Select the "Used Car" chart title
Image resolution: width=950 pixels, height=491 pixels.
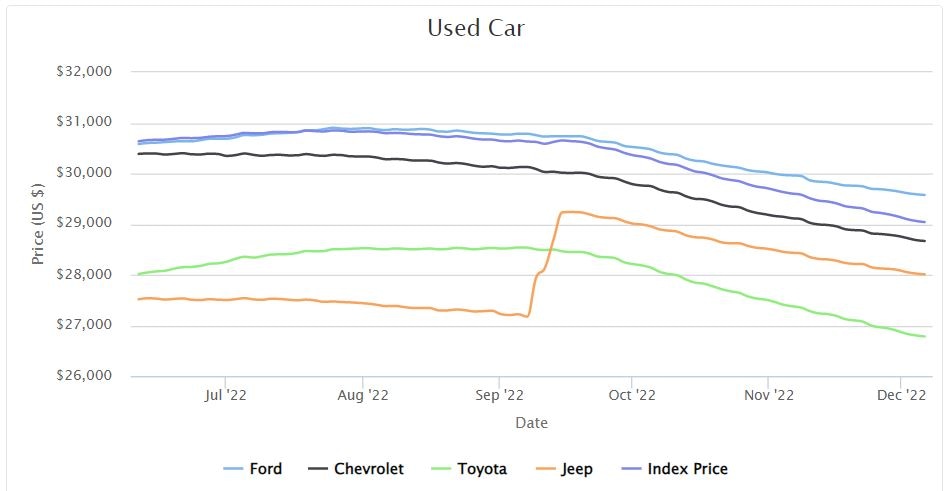point(475,28)
